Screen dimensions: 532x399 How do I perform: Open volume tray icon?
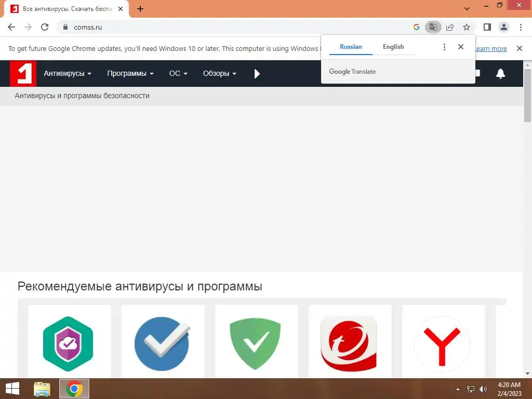pyautogui.click(x=483, y=389)
